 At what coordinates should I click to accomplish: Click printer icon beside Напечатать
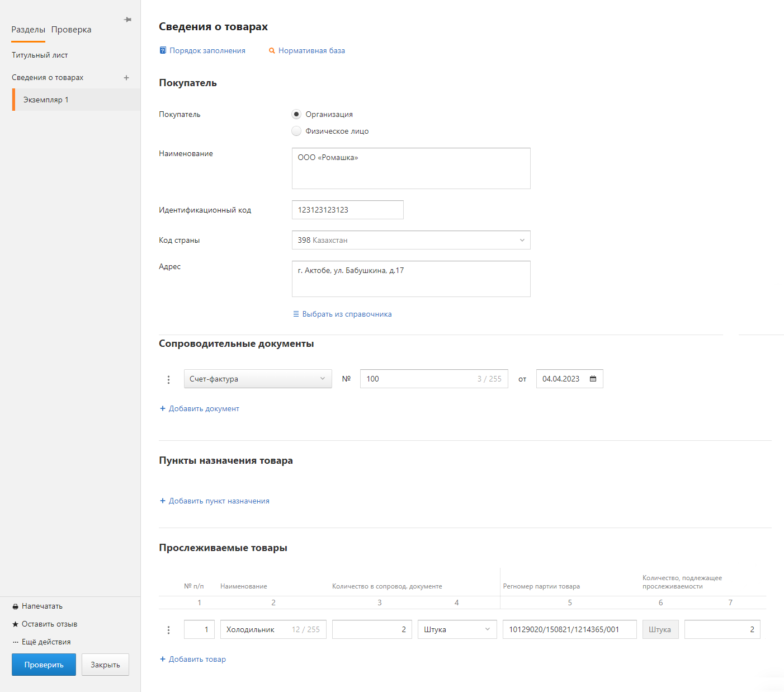(16, 606)
